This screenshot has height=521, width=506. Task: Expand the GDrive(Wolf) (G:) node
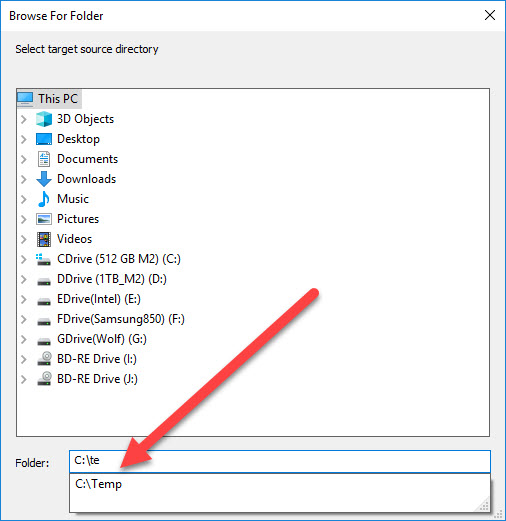24,339
